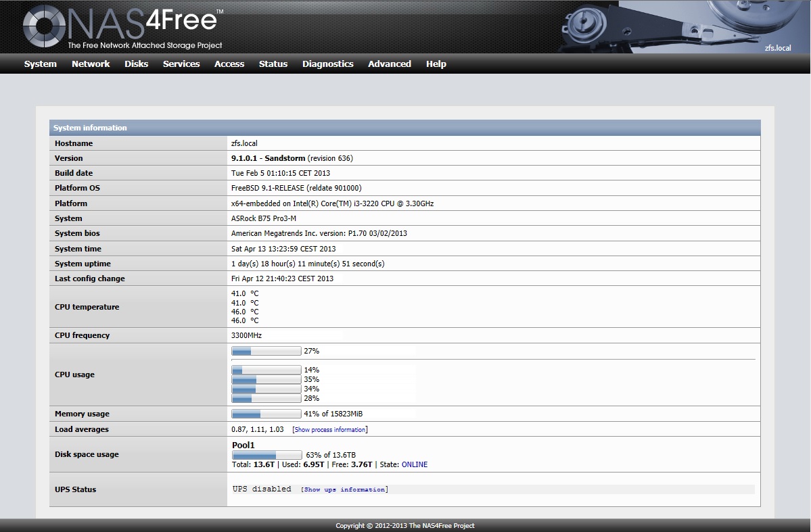This screenshot has width=811, height=532.
Task: Click the 35% CPU core usage bar
Action: coord(267,380)
